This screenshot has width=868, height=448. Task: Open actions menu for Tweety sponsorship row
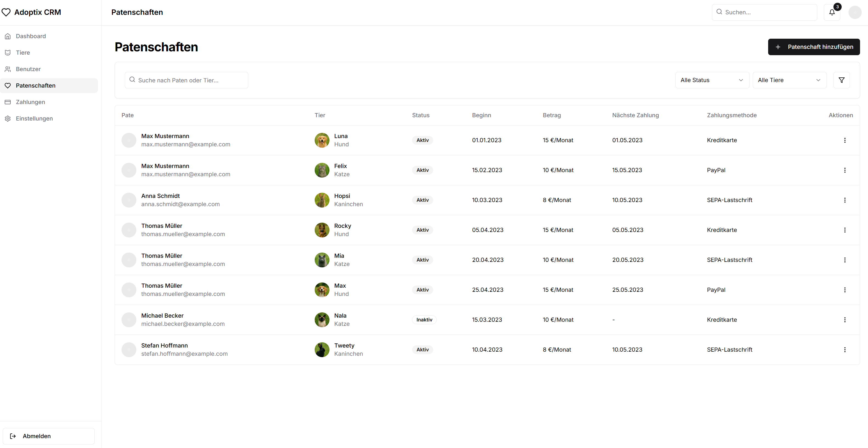coord(844,350)
